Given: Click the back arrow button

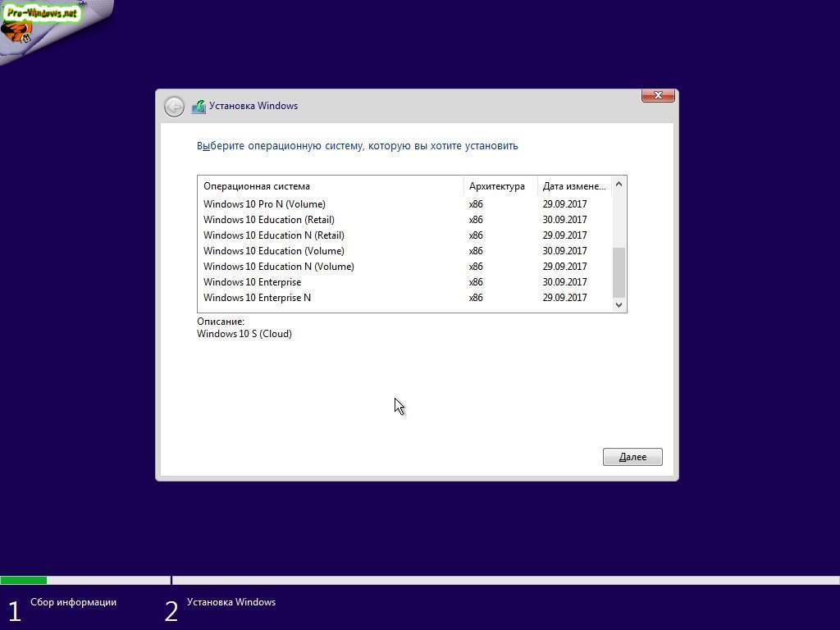Looking at the screenshot, I should [x=174, y=107].
